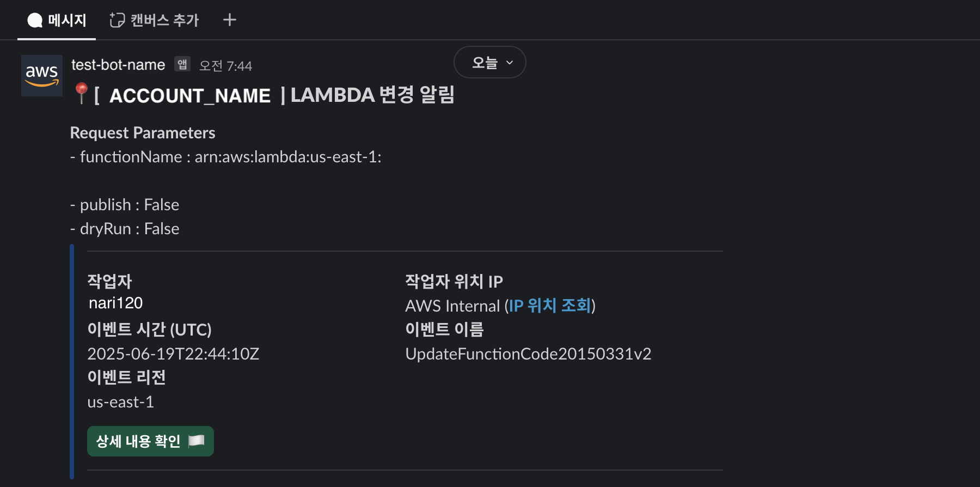Click the plus icon to add tab

point(230,20)
